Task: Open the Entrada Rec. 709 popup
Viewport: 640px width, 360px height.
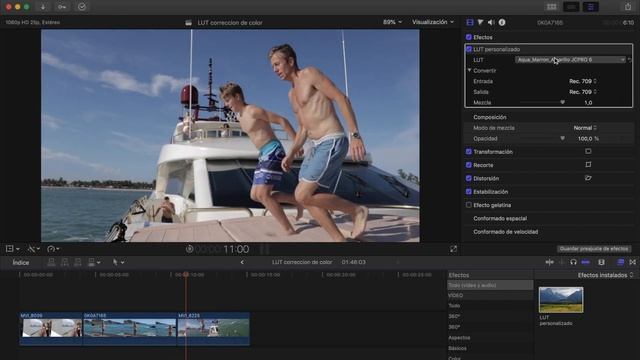Action: point(583,81)
